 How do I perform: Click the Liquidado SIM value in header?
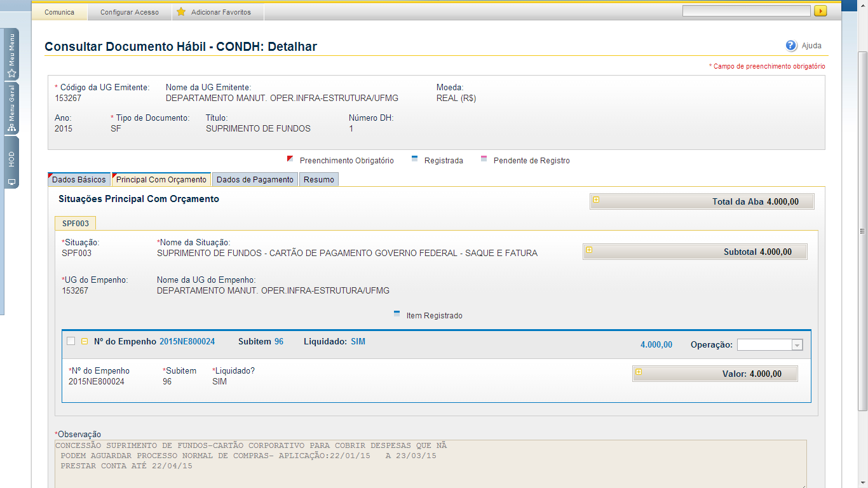tap(358, 341)
